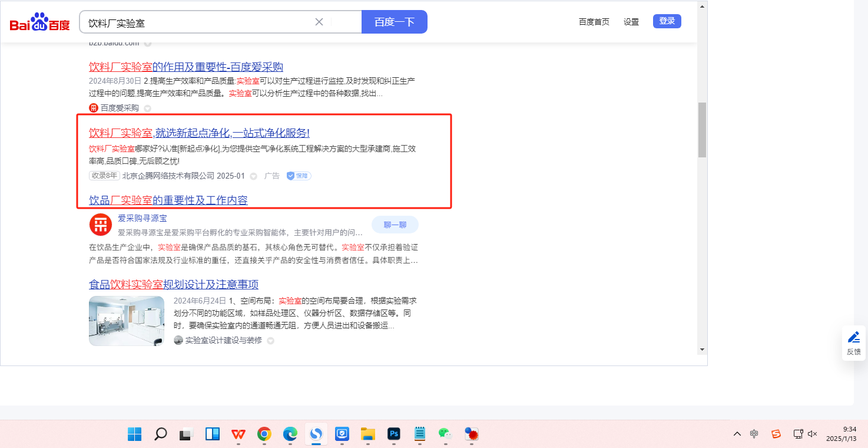Viewport: 868px width, 448px height.
Task: Click the red 爱采购寻源宝 avatar icon
Action: click(100, 225)
